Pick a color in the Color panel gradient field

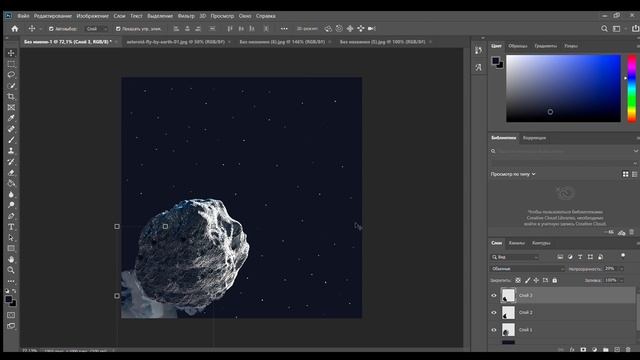point(563,88)
